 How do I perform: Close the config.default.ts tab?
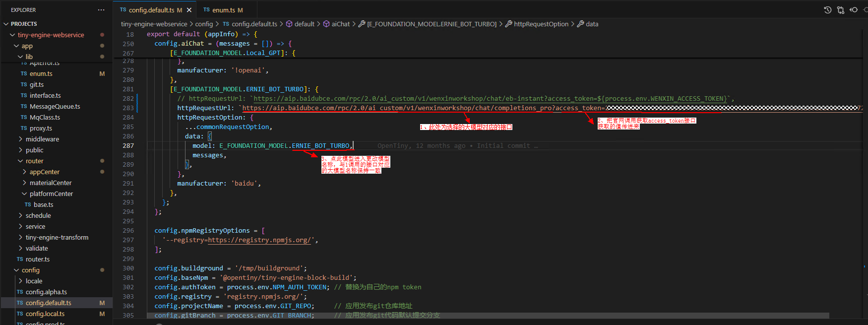[189, 10]
